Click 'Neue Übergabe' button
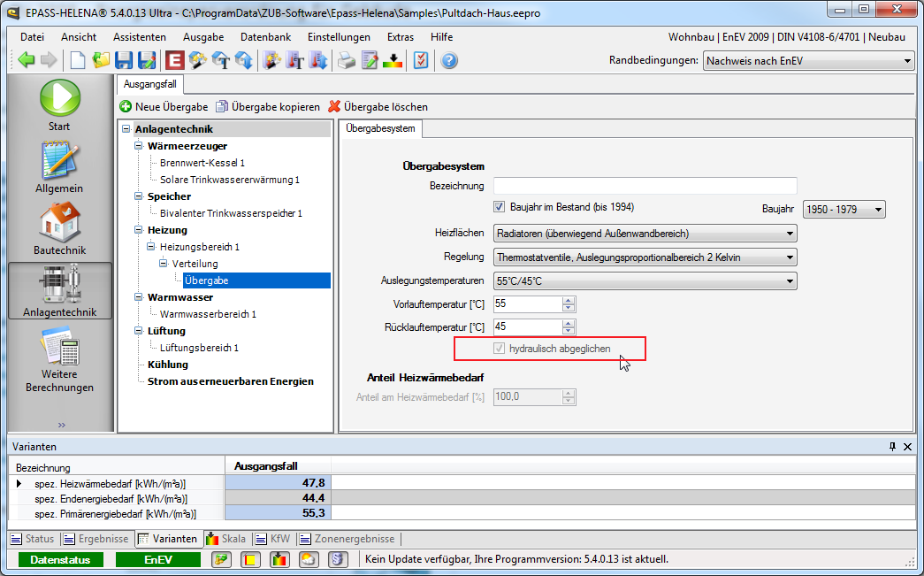This screenshot has width=924, height=576. 164,107
